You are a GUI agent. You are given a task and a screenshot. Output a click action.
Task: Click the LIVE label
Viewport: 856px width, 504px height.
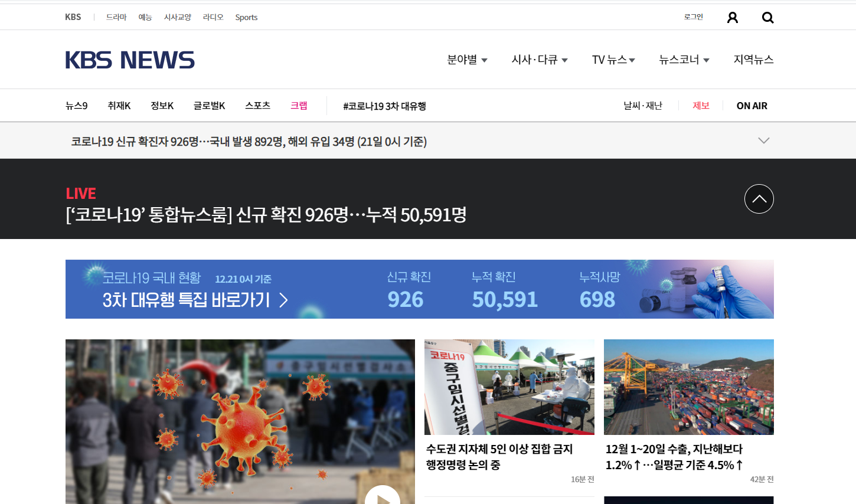81,194
